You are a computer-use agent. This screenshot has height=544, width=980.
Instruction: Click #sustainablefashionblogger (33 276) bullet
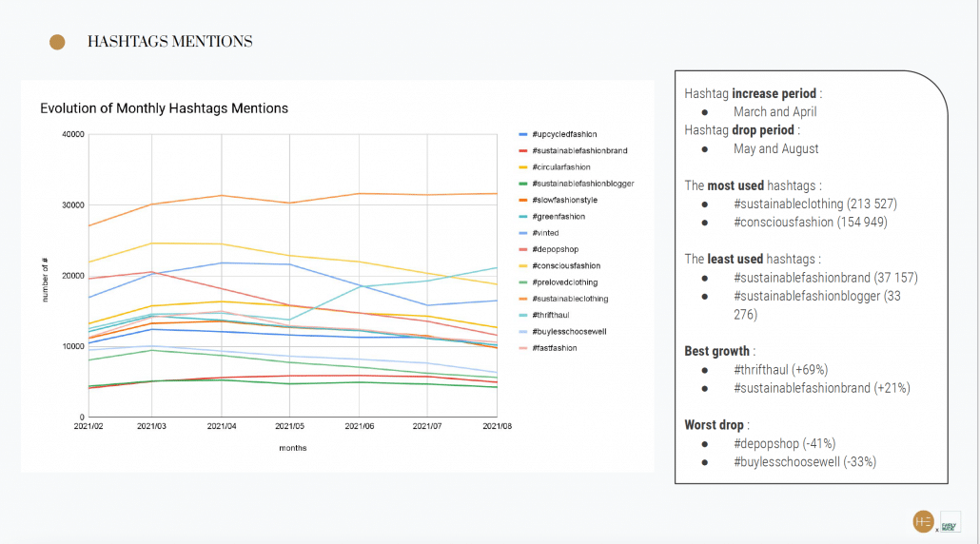coord(817,304)
